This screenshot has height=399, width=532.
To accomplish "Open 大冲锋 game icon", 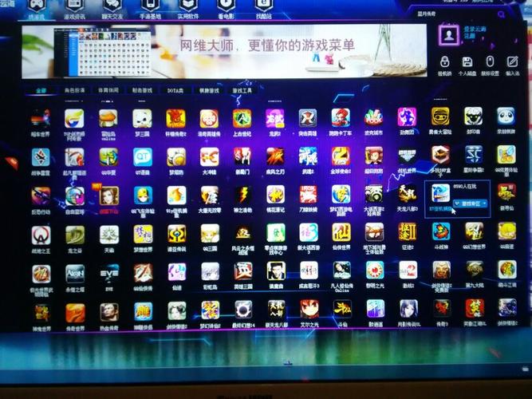I will [x=209, y=157].
